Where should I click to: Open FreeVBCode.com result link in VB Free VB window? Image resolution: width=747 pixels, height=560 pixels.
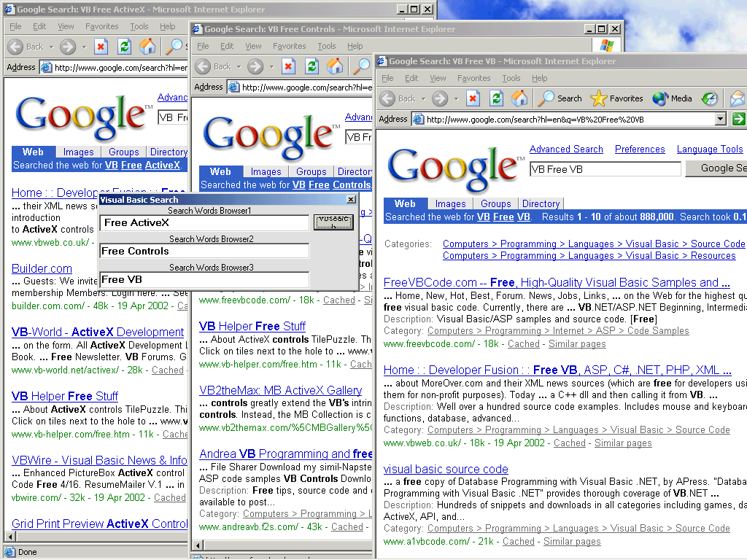pyautogui.click(x=557, y=282)
